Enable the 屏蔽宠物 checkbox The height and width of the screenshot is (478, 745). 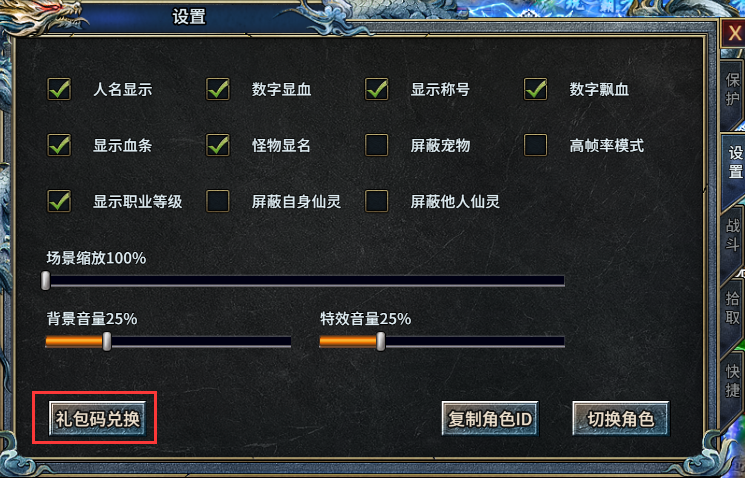pos(376,145)
